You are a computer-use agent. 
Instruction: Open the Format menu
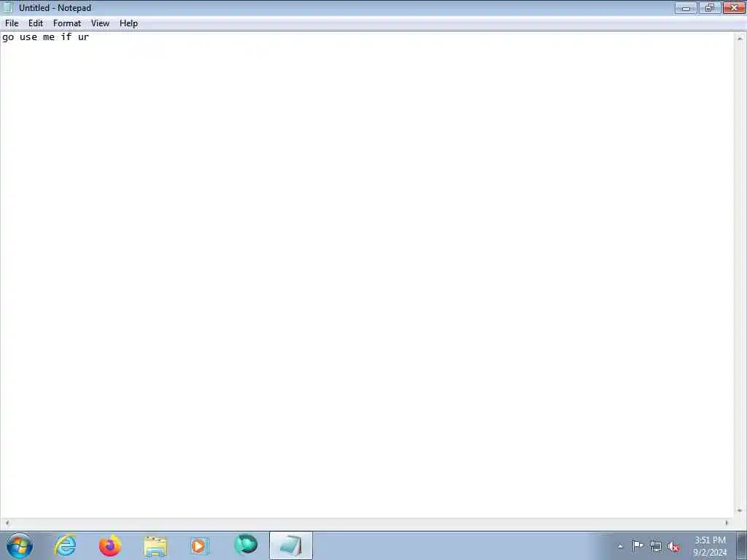[66, 23]
